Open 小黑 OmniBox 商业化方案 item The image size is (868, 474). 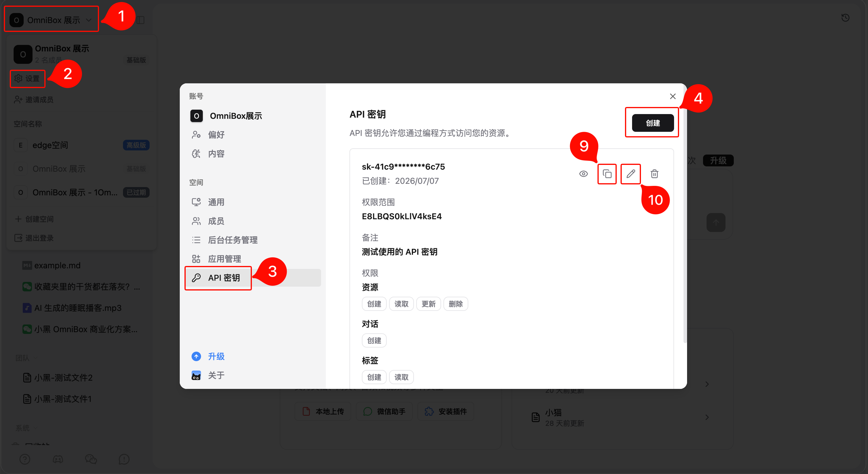[x=80, y=329]
